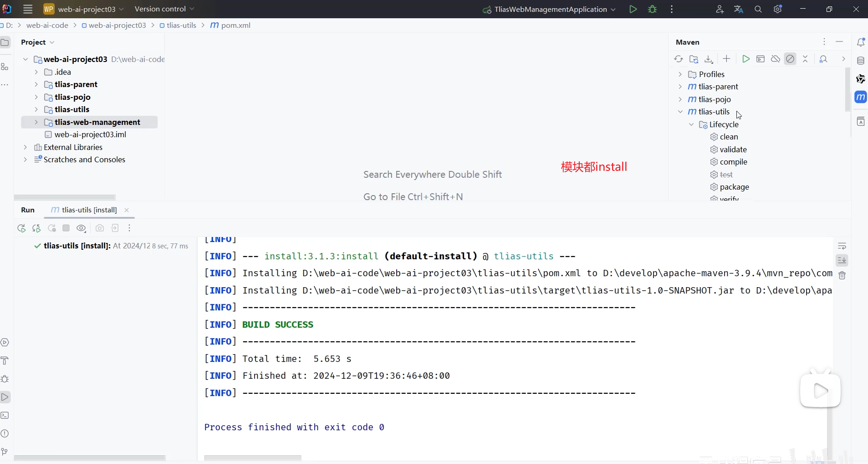Open Problems tool window
The image size is (868, 464).
pos(5,433)
